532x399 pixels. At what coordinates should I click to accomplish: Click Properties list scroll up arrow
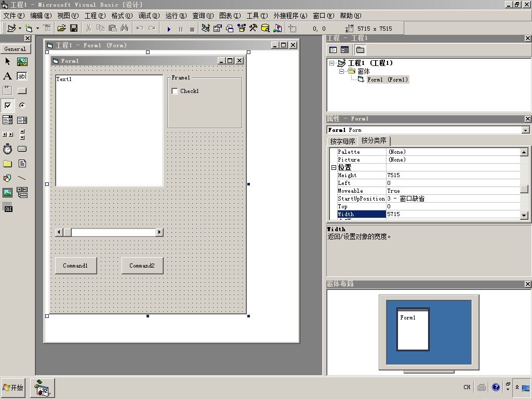coord(524,152)
